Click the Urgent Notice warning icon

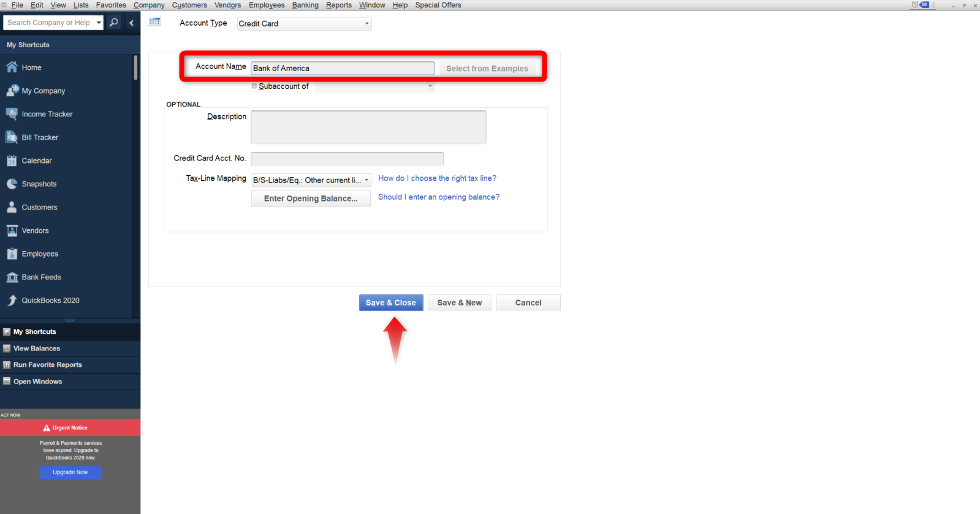47,428
